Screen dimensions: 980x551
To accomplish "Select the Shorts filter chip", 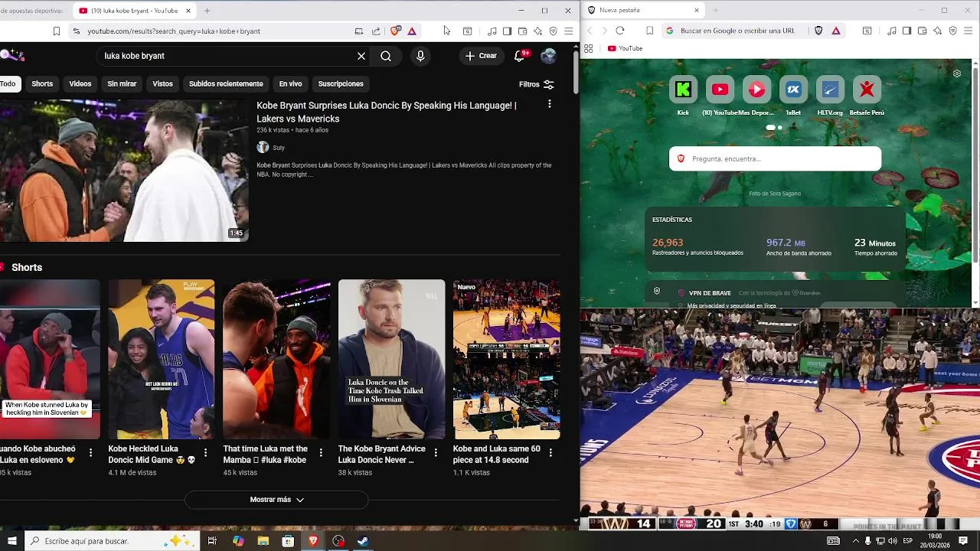I will [42, 84].
